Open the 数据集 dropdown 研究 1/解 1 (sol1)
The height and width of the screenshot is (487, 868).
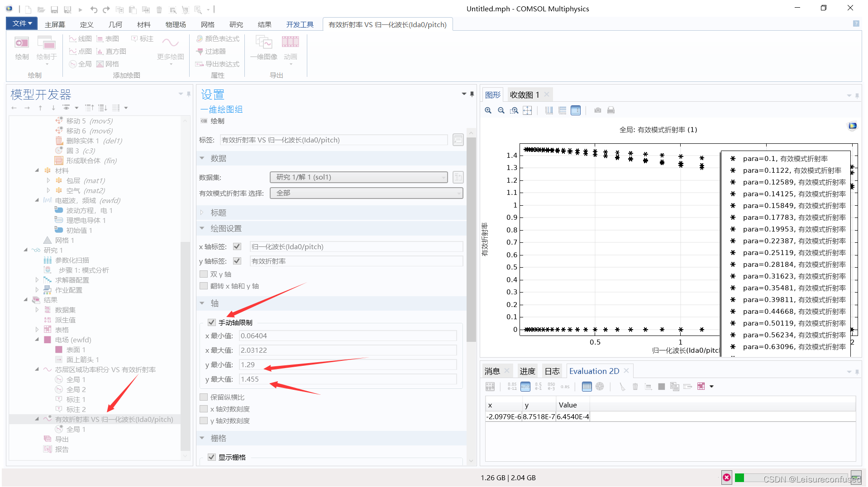coord(359,177)
